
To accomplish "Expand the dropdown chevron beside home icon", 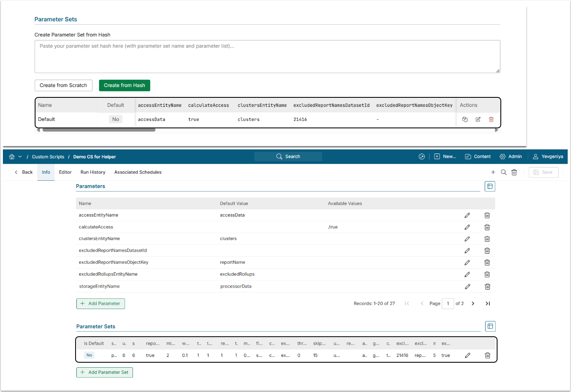I will 20,157.
